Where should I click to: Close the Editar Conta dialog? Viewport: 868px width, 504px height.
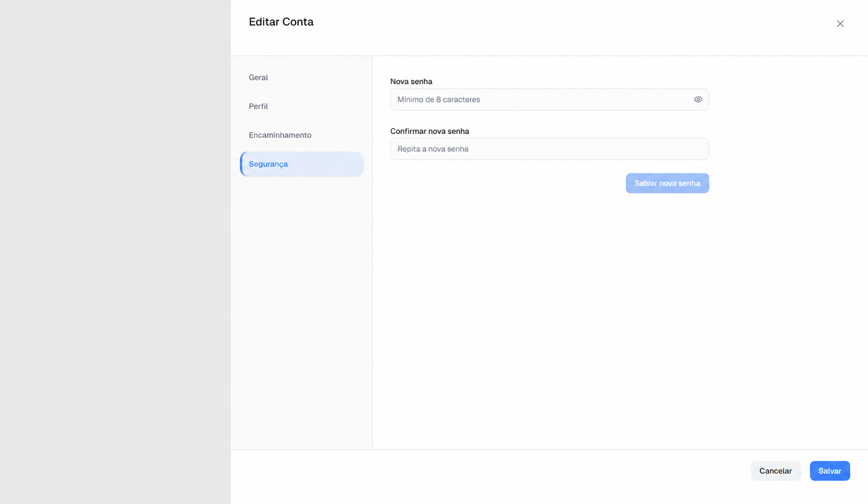point(840,24)
